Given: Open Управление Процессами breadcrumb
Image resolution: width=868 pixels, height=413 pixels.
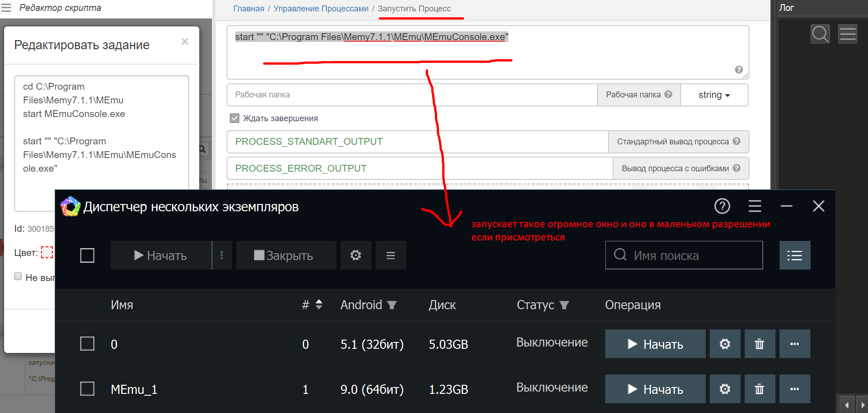Looking at the screenshot, I should click(321, 9).
